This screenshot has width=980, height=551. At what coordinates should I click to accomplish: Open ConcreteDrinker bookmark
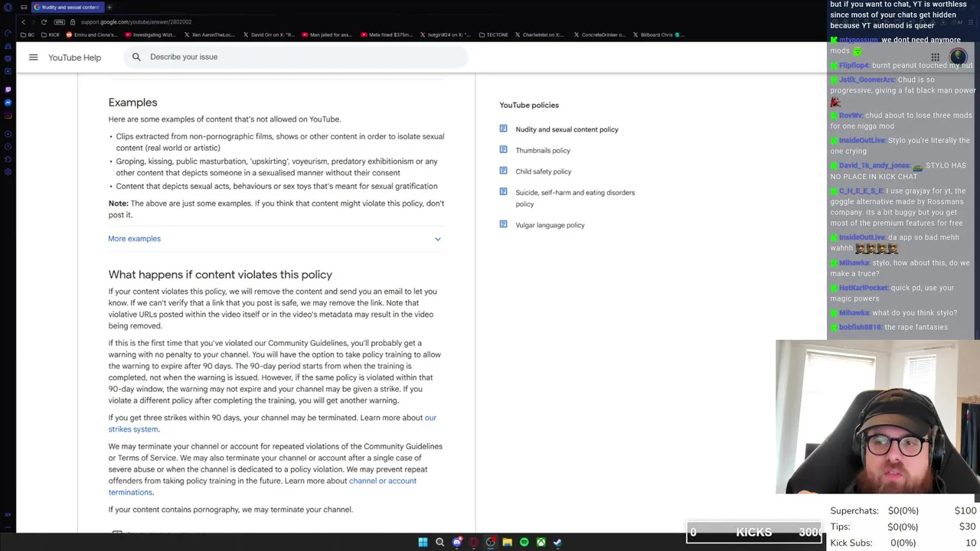(x=599, y=34)
